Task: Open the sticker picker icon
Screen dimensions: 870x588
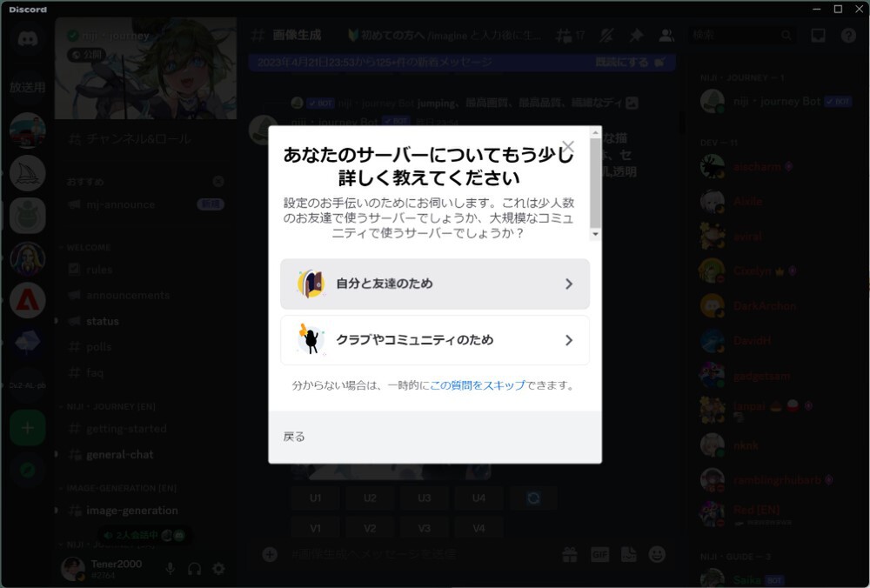Action: 629,554
